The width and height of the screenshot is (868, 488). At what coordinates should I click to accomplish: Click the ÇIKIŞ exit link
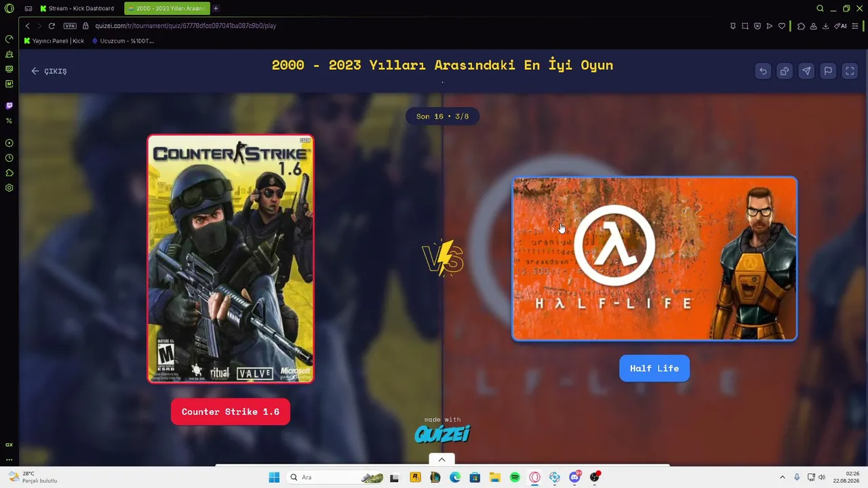click(49, 71)
